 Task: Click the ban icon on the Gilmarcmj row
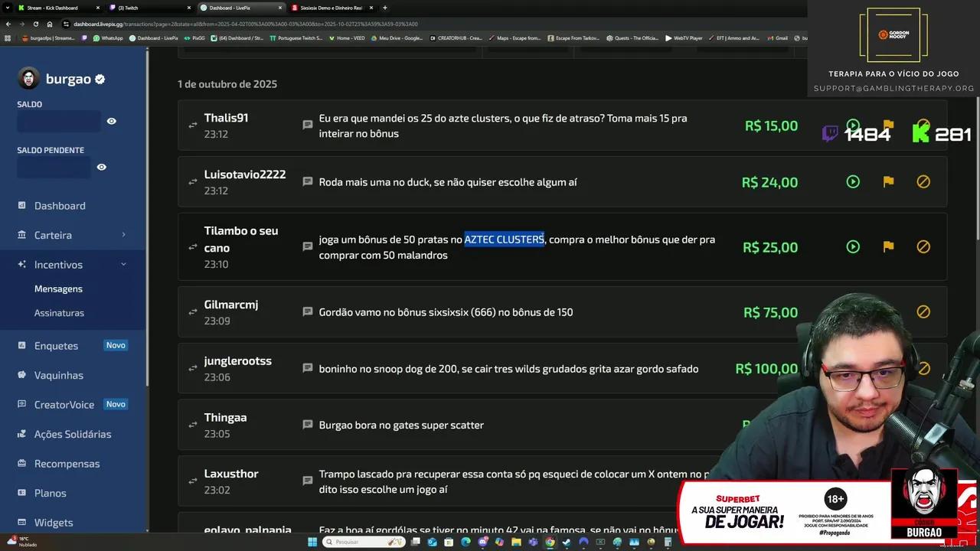tap(923, 312)
